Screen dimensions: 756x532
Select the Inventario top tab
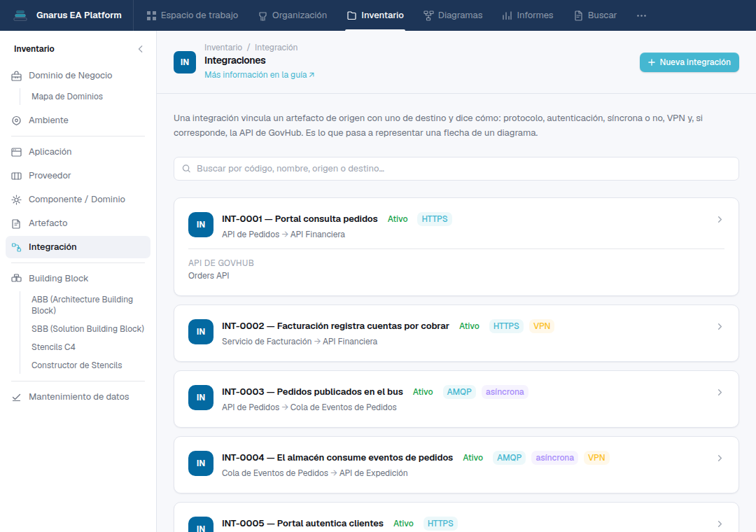pos(375,15)
